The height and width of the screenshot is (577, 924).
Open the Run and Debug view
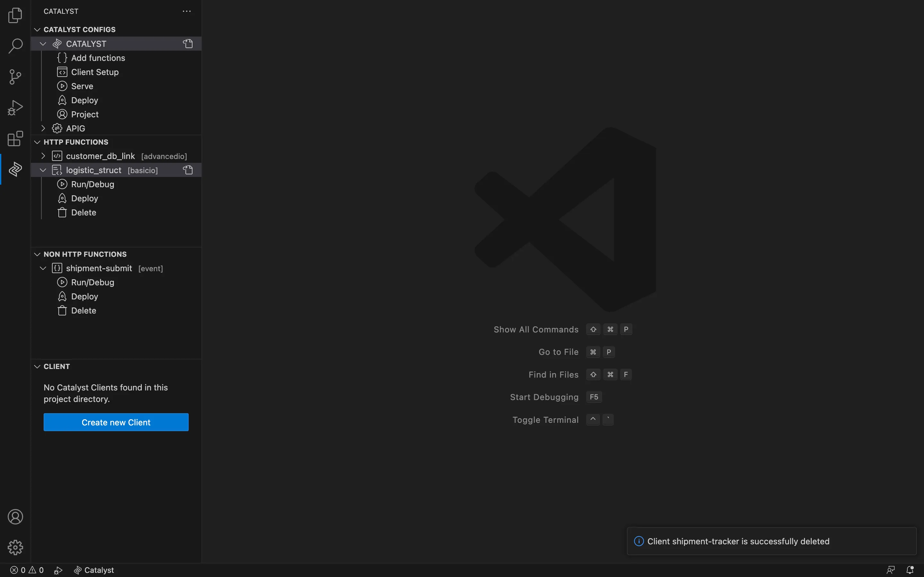tap(15, 108)
